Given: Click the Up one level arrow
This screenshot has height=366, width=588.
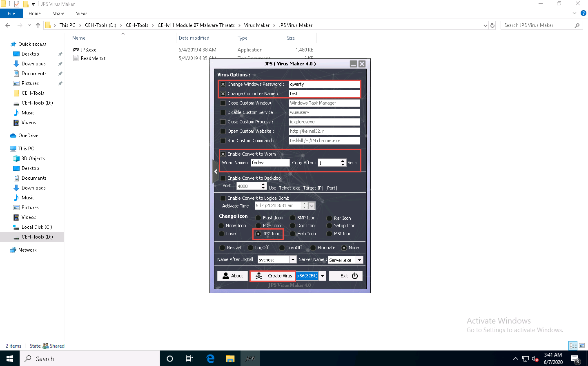Looking at the screenshot, I should pos(38,25).
